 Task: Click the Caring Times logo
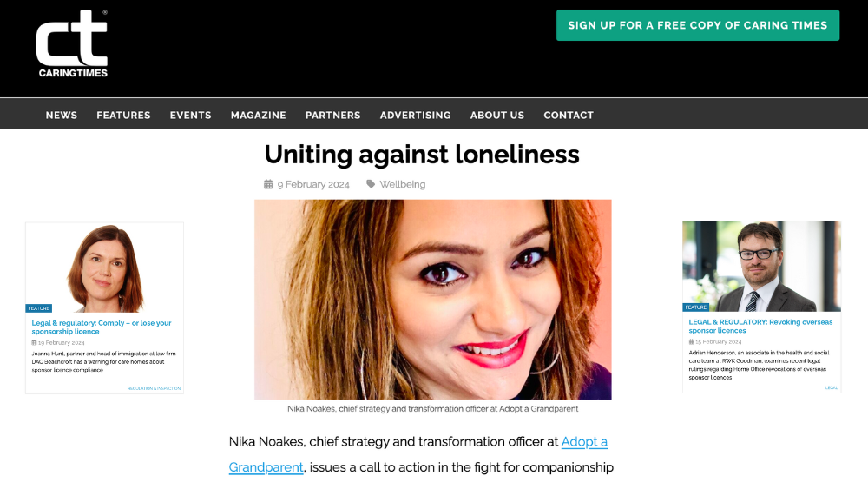pos(72,43)
